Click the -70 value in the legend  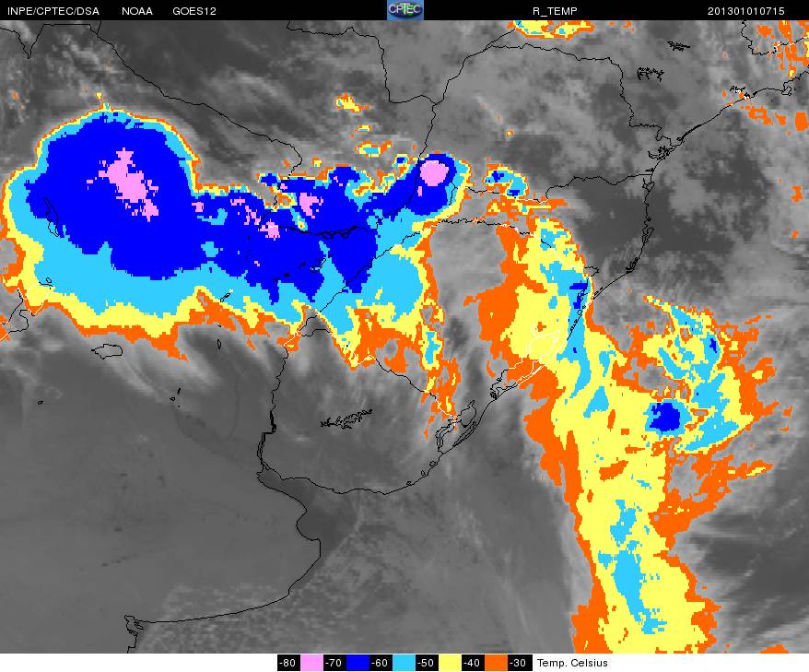coord(334,663)
